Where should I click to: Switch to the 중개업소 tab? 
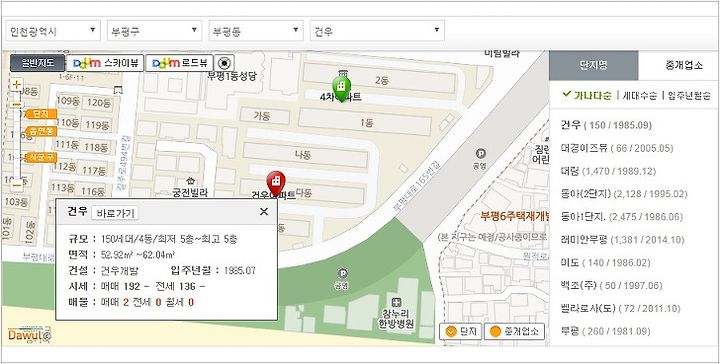tap(683, 65)
